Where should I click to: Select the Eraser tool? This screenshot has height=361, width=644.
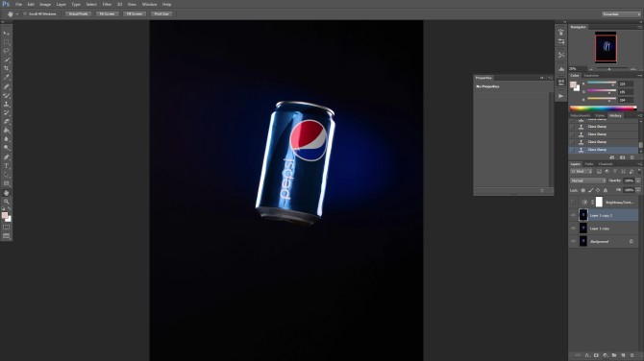[6, 121]
